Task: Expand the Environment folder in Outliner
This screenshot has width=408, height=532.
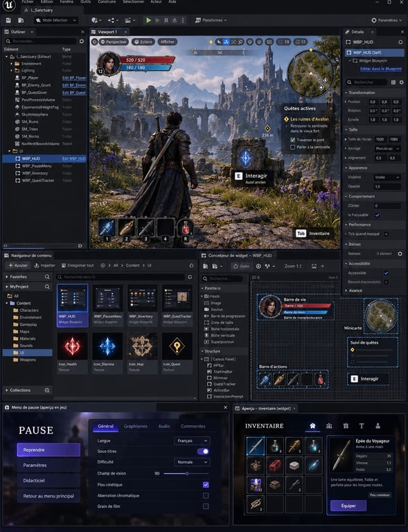Action: point(12,64)
